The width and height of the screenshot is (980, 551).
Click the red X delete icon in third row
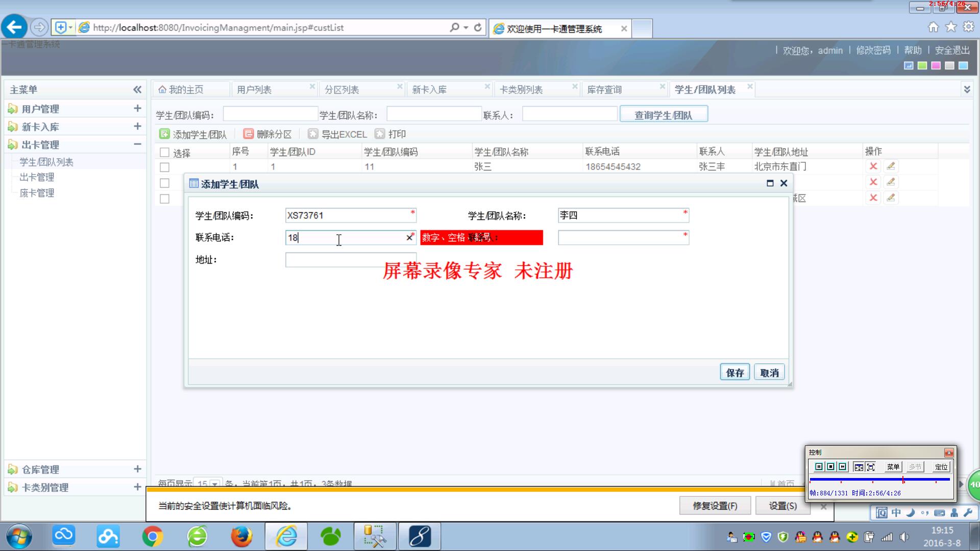[873, 198]
